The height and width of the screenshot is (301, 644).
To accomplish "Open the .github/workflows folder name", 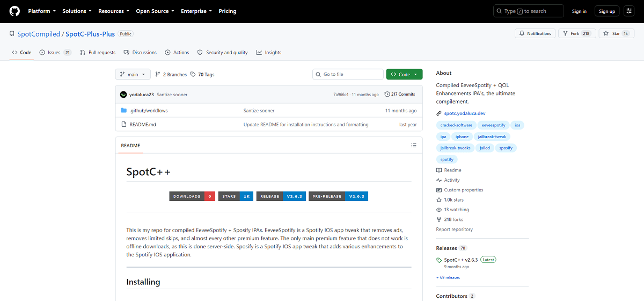I will coord(149,111).
